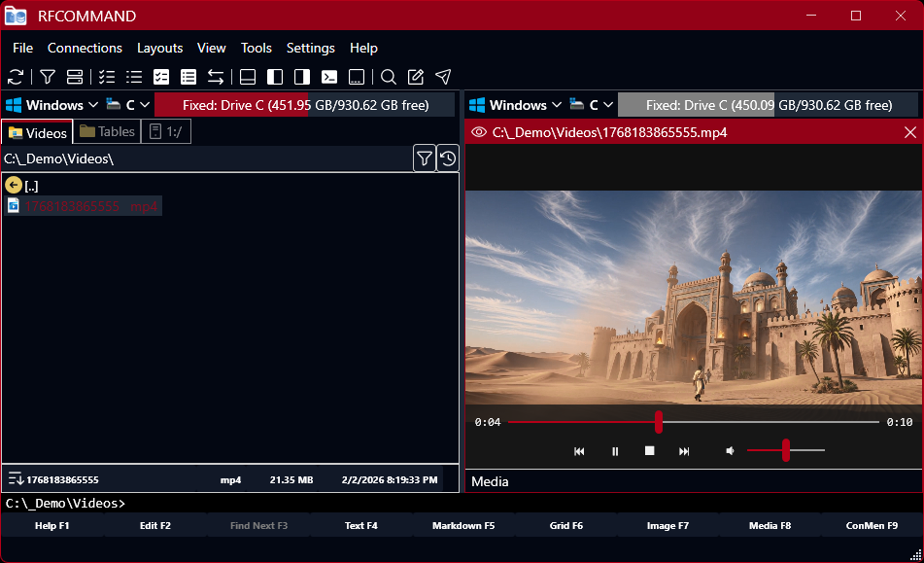The width and height of the screenshot is (924, 563).
Task: Skip to next track button
Action: tap(684, 451)
